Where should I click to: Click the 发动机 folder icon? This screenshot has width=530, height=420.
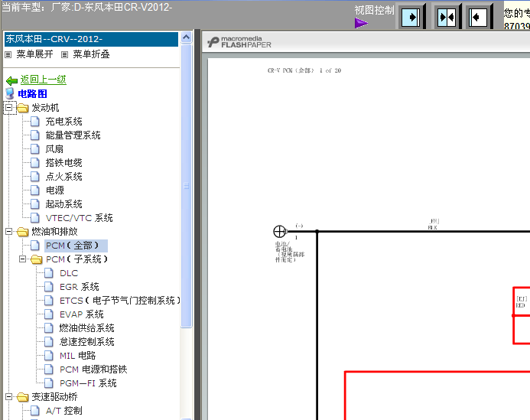(23, 108)
